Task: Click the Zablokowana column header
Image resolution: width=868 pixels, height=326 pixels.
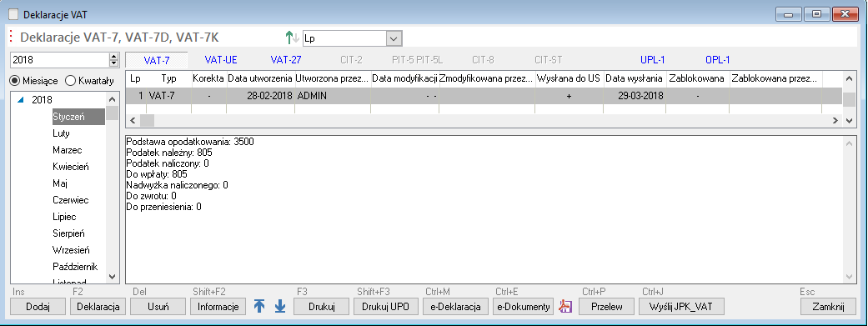Action: tap(697, 79)
